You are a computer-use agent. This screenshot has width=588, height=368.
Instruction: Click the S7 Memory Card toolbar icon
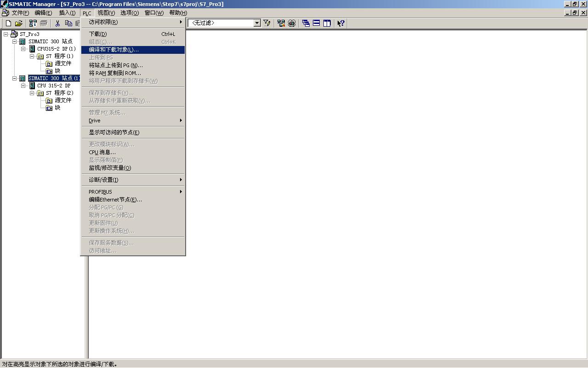click(x=44, y=23)
